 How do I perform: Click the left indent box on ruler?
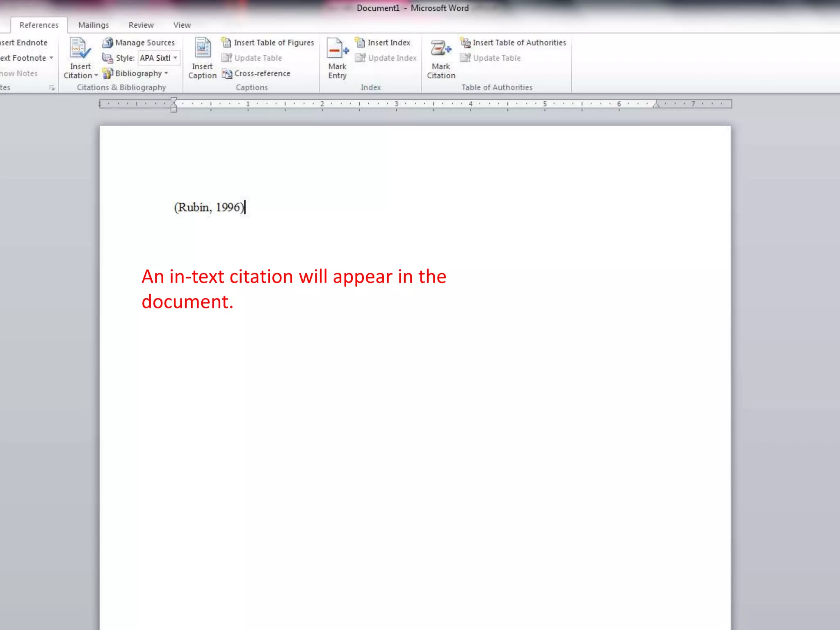173,110
